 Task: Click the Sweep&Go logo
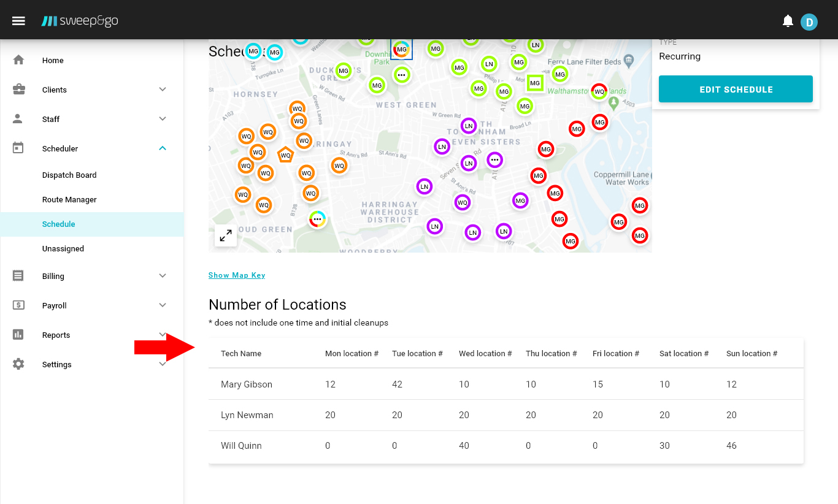click(x=80, y=21)
